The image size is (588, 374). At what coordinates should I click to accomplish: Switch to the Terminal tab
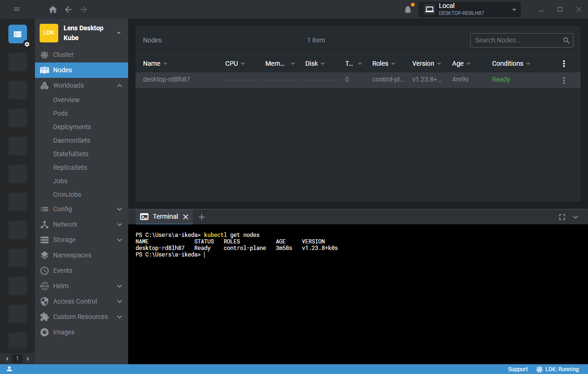[164, 217]
